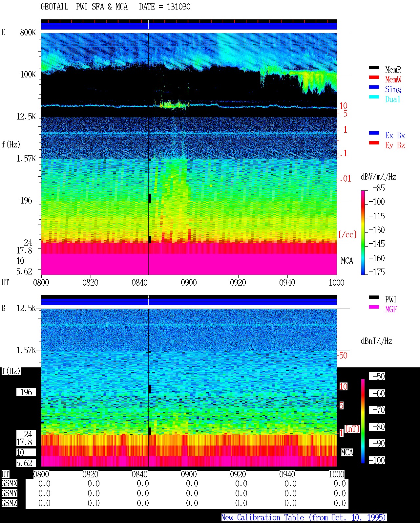Viewport: 420px width, 523px height.
Task: Click the magenta MGF legend swatch
Action: click(374, 307)
